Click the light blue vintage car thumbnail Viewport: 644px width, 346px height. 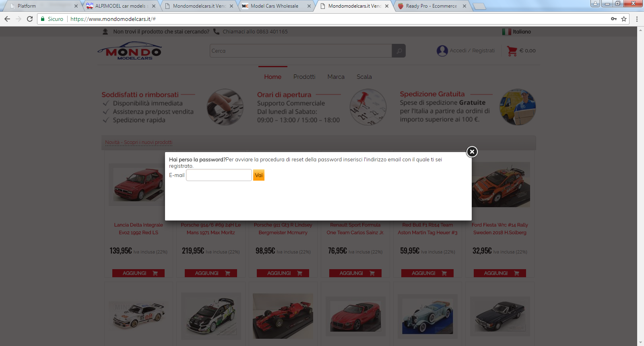tap(427, 317)
